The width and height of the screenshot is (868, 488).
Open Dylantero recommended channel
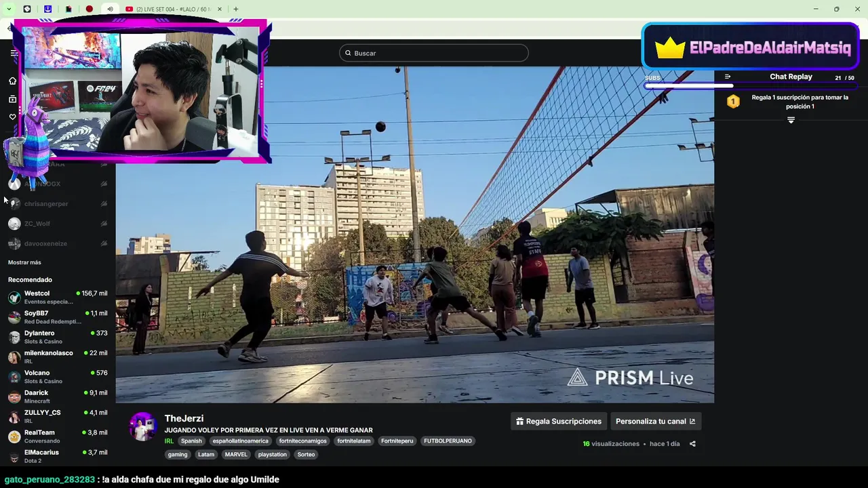point(58,337)
